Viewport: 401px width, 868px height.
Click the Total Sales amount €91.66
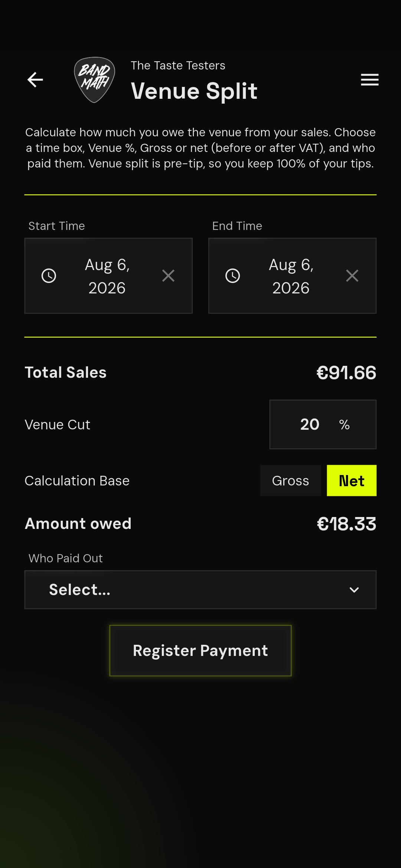346,373
